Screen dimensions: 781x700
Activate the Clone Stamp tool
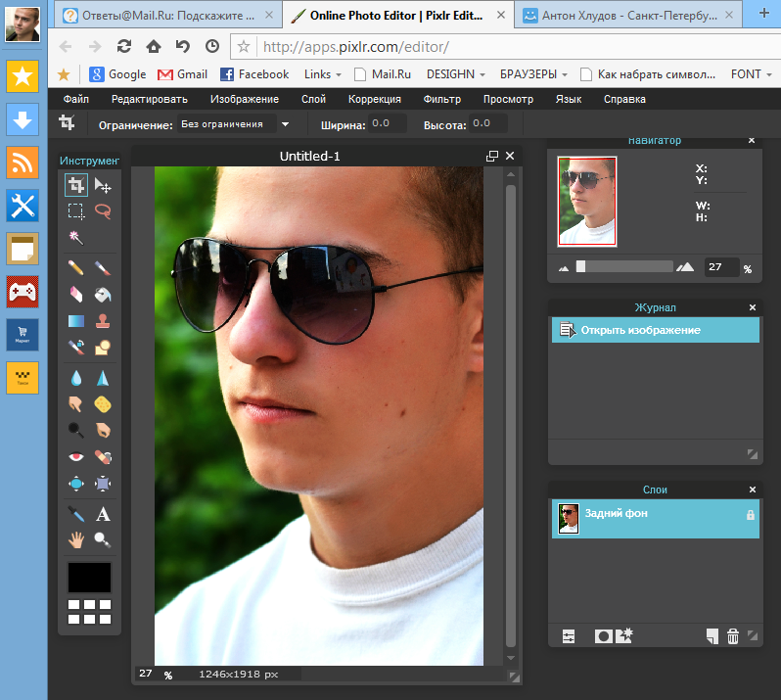tap(103, 320)
